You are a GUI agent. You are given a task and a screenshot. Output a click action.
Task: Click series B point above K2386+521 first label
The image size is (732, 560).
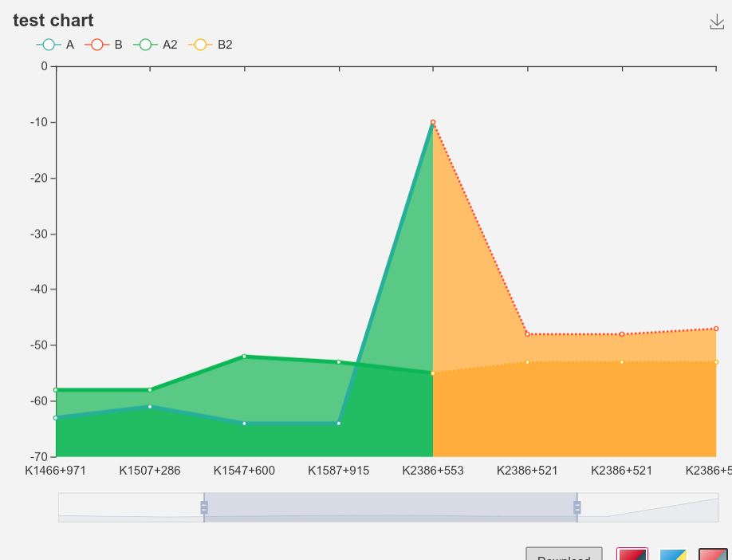(528, 334)
